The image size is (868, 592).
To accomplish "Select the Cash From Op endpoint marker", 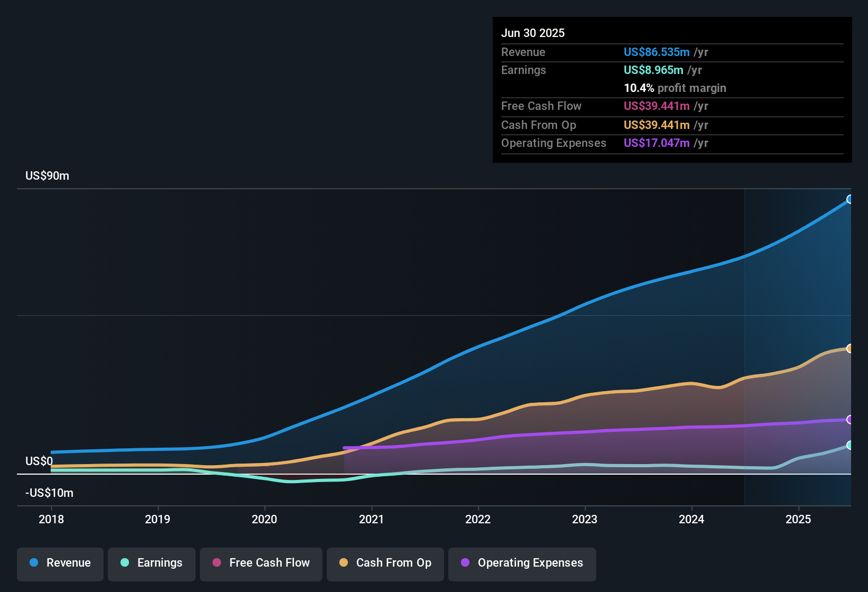I will coord(850,348).
